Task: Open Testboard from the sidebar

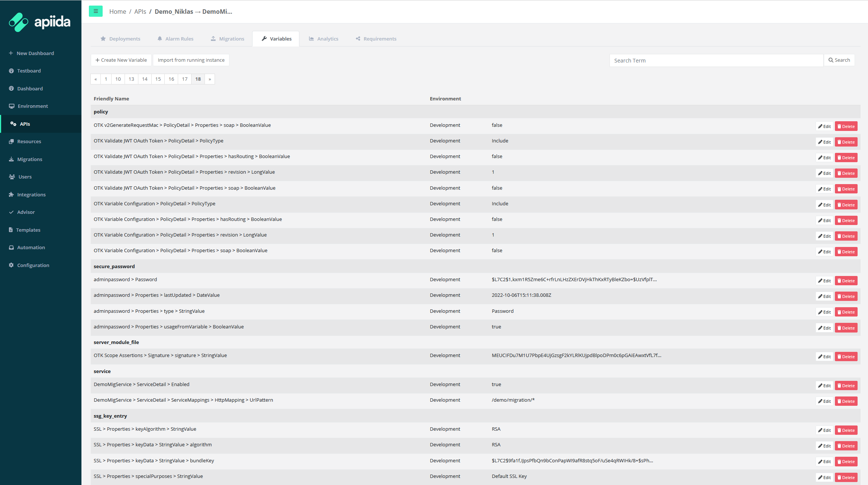Action: [x=29, y=71]
